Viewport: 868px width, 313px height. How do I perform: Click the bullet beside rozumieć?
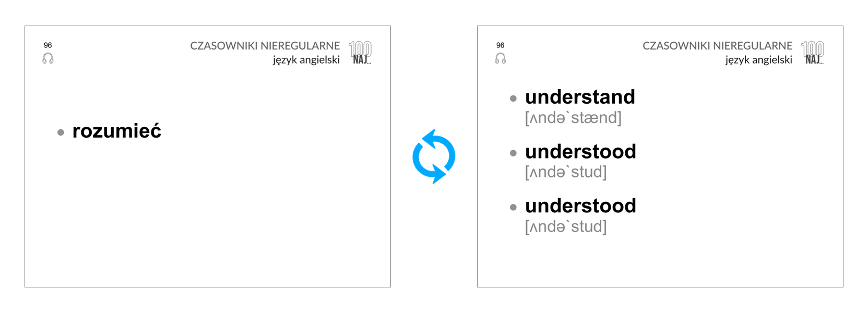[x=61, y=133]
